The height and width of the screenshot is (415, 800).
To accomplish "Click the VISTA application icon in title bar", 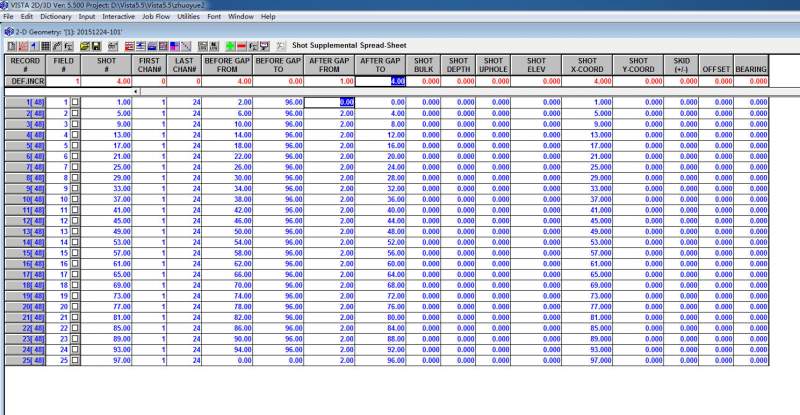I will click(x=4, y=5).
